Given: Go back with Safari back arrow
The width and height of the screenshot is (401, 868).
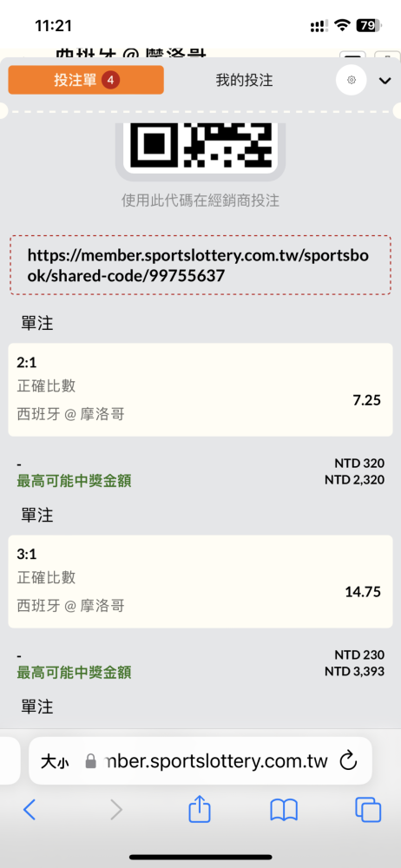Looking at the screenshot, I should pos(30,810).
